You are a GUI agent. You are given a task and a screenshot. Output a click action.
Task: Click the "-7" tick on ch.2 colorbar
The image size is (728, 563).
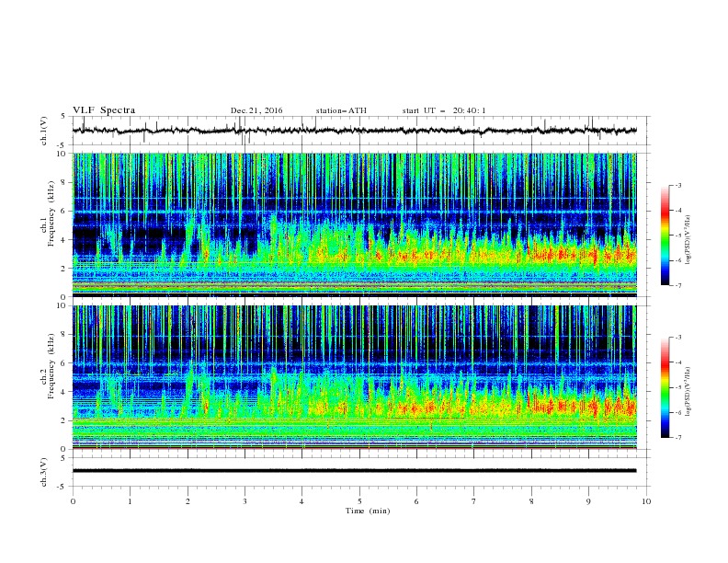pos(678,437)
